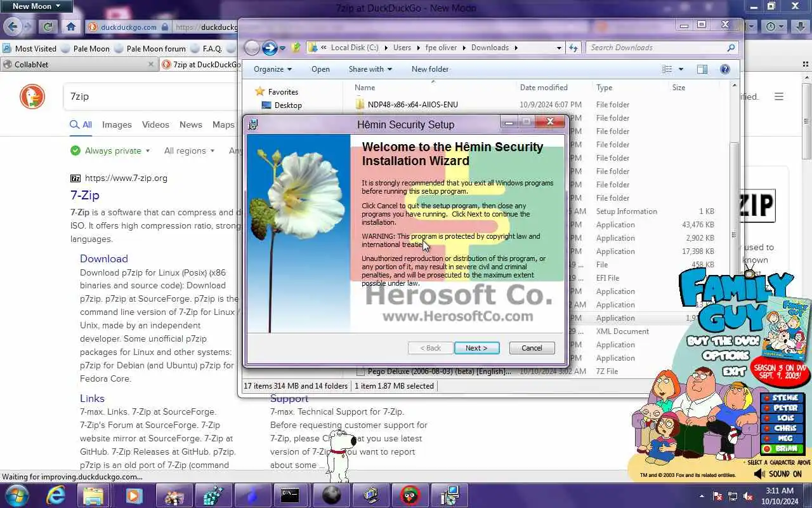Click Exit in the Family Guy app
This screenshot has width=812, height=508.
(x=735, y=370)
